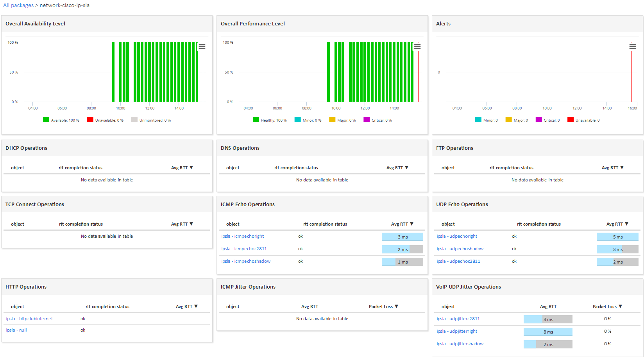Viewport: 644px width, 357px height.
Task: Open the ipsla - null HTTP object
Action: [16, 330]
